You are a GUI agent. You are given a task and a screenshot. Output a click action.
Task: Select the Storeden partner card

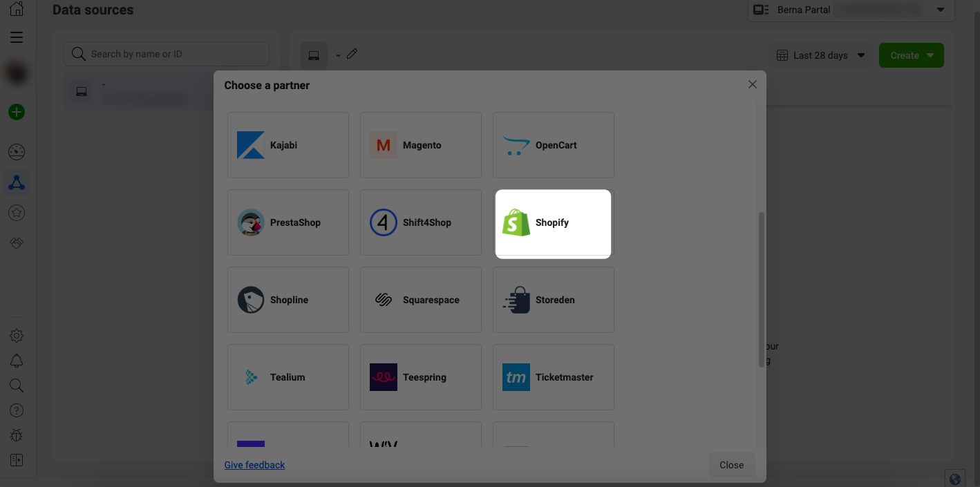coord(554,300)
